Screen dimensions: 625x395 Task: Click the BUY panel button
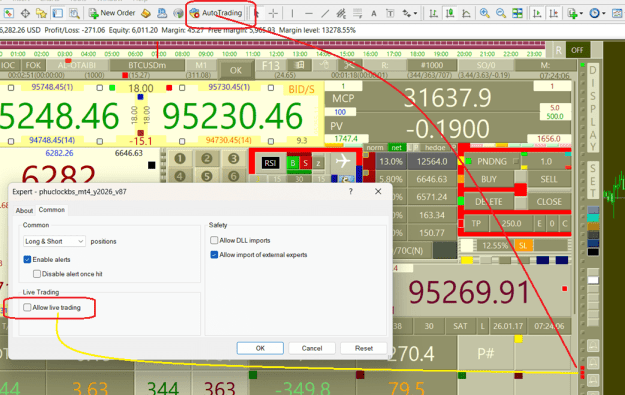[489, 179]
